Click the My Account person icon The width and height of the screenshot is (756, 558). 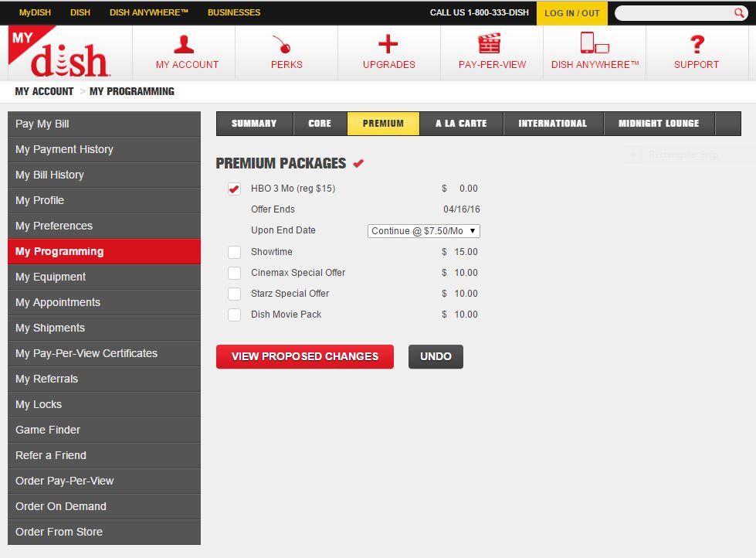click(x=184, y=44)
